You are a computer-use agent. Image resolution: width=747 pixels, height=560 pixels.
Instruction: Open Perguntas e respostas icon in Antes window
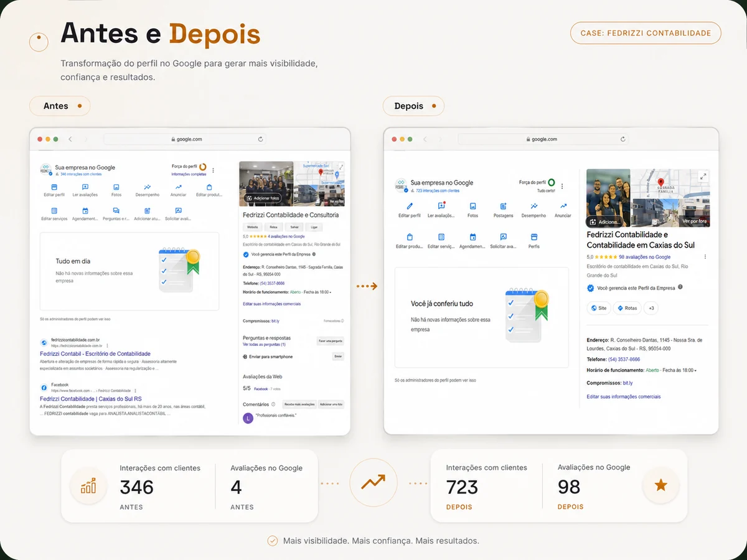116,211
